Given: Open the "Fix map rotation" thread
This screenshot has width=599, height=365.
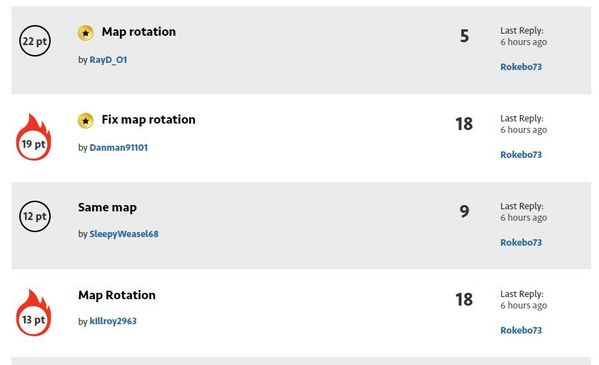Looking at the screenshot, I should 149,120.
